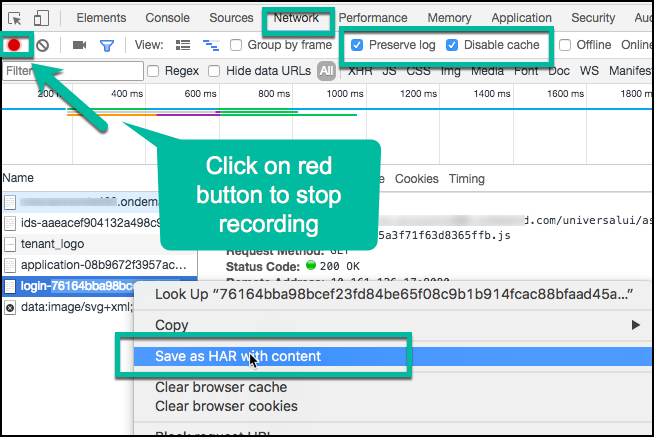Click the tenant_logo file icon

10,244
